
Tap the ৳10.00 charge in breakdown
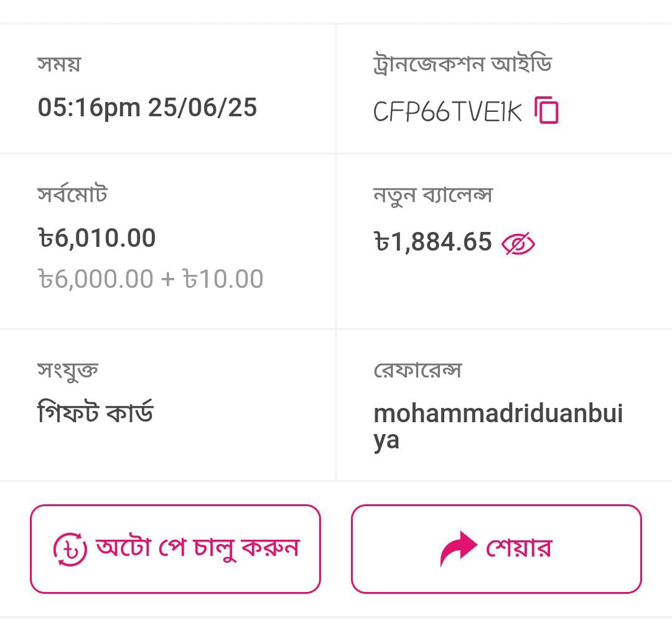(x=223, y=279)
